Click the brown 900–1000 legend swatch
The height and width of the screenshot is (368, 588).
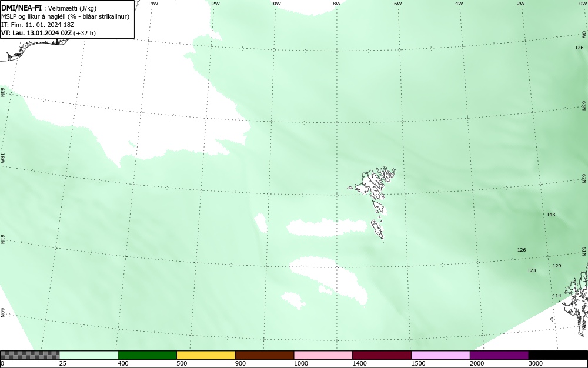[265, 355]
